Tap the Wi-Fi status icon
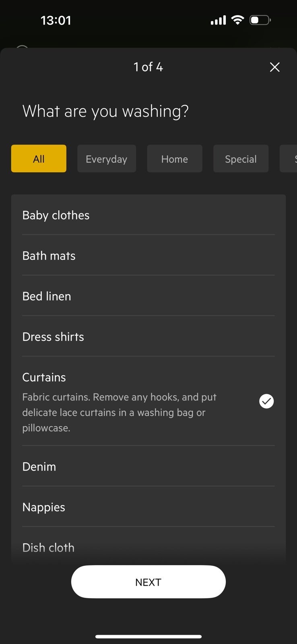The width and height of the screenshot is (297, 644). pos(238,20)
